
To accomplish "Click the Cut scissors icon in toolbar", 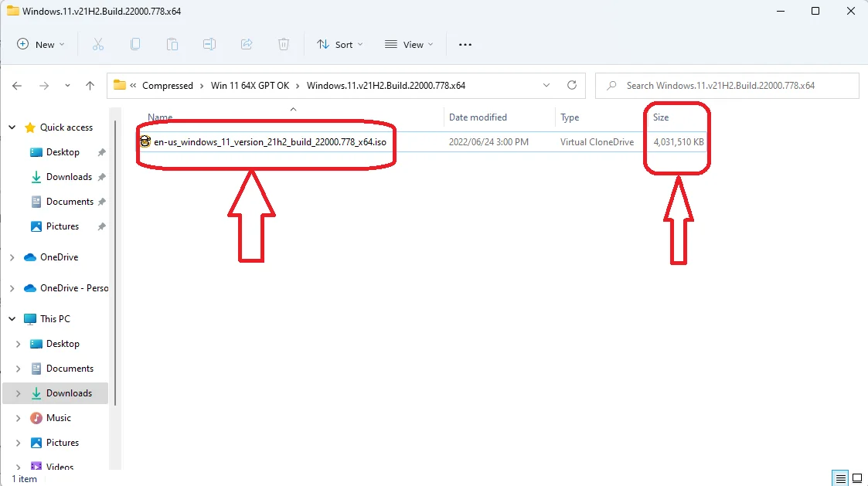I will [x=98, y=45].
